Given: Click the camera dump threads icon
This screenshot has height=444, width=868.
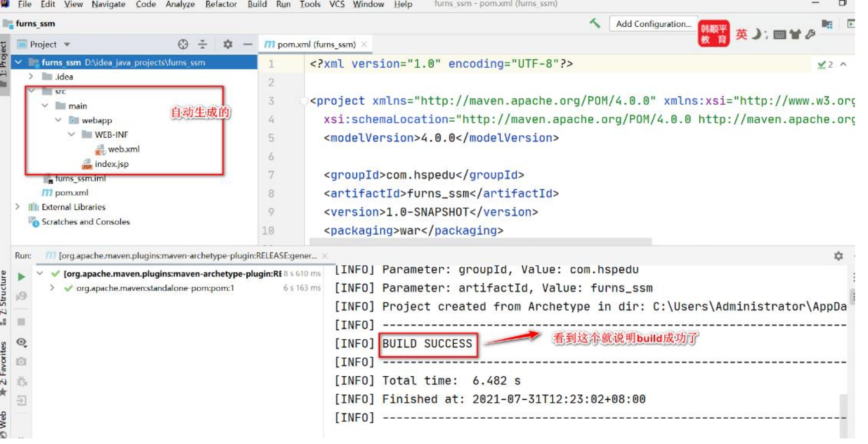Looking at the screenshot, I should point(21,362).
